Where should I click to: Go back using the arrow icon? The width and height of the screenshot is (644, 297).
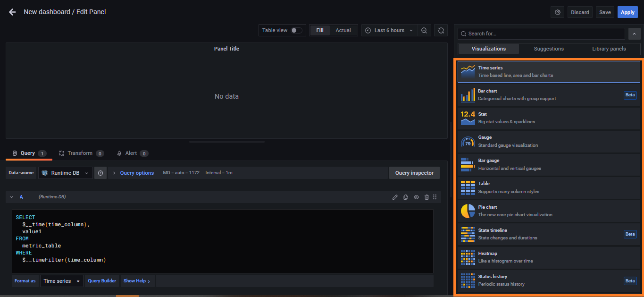tap(12, 12)
